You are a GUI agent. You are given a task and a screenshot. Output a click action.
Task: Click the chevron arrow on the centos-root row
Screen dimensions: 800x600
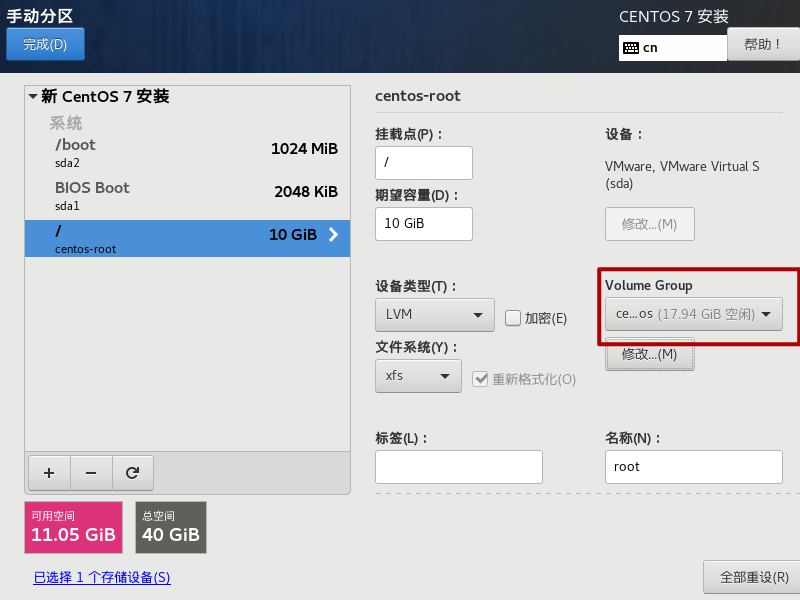(333, 234)
